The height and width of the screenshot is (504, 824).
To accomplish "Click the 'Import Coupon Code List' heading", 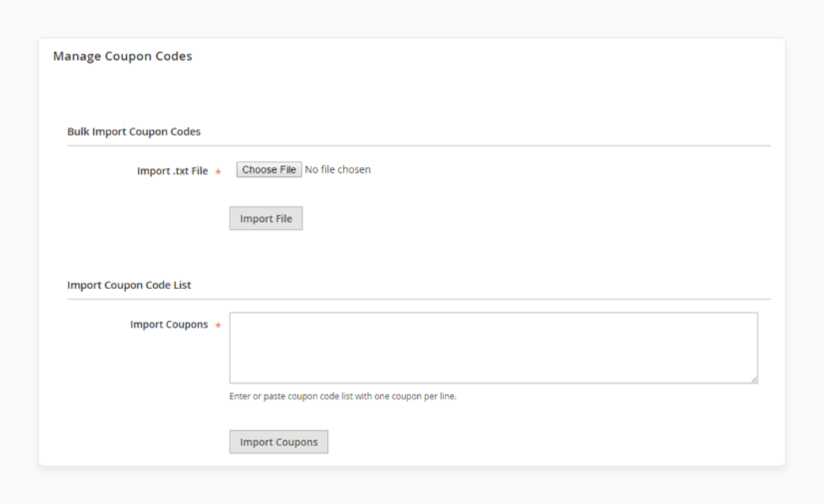I will click(129, 285).
